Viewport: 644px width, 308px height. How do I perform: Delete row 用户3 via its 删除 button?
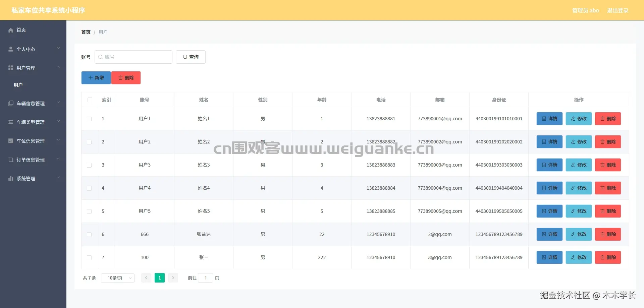click(x=608, y=165)
